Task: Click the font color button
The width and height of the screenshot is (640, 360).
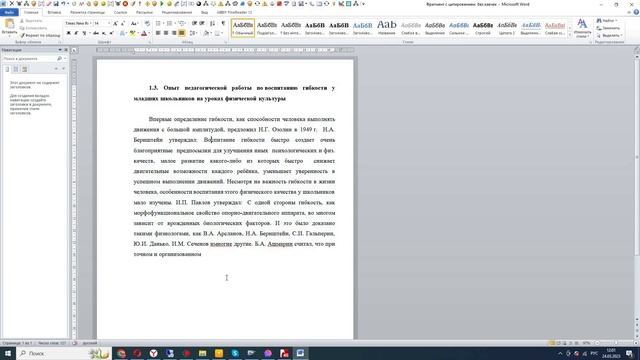Action: tap(144, 33)
